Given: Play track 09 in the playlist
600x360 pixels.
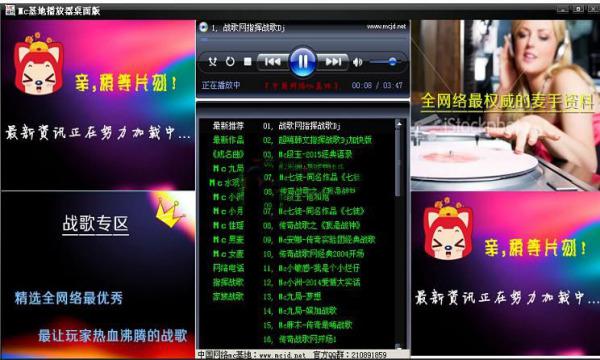Looking at the screenshot, I should pos(319,239).
